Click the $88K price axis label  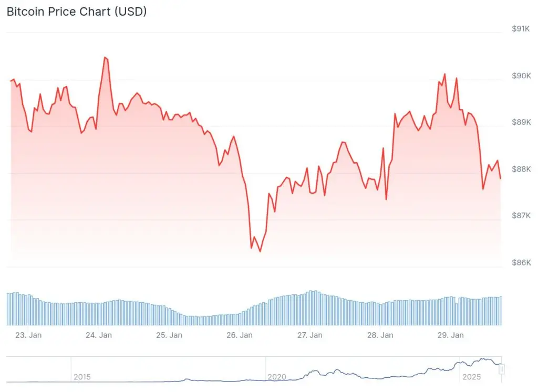pyautogui.click(x=521, y=169)
